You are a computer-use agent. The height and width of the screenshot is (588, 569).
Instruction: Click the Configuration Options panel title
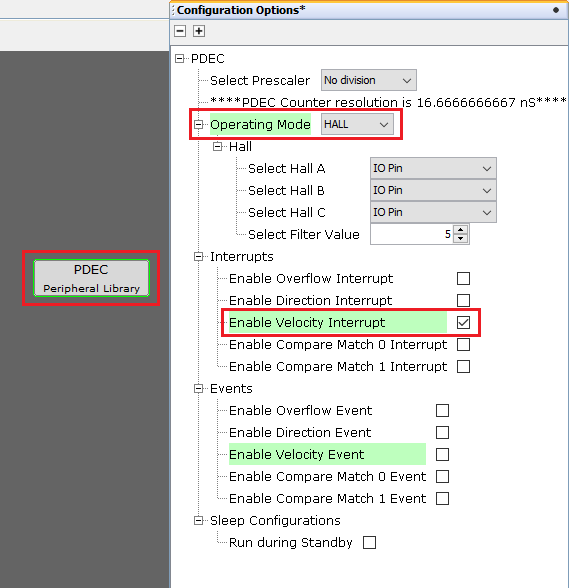tap(241, 10)
